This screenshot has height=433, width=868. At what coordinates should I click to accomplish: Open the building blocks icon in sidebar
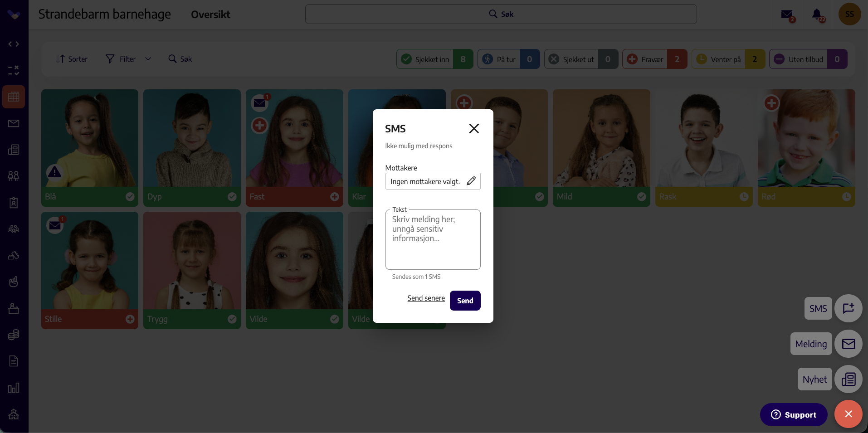click(x=14, y=255)
